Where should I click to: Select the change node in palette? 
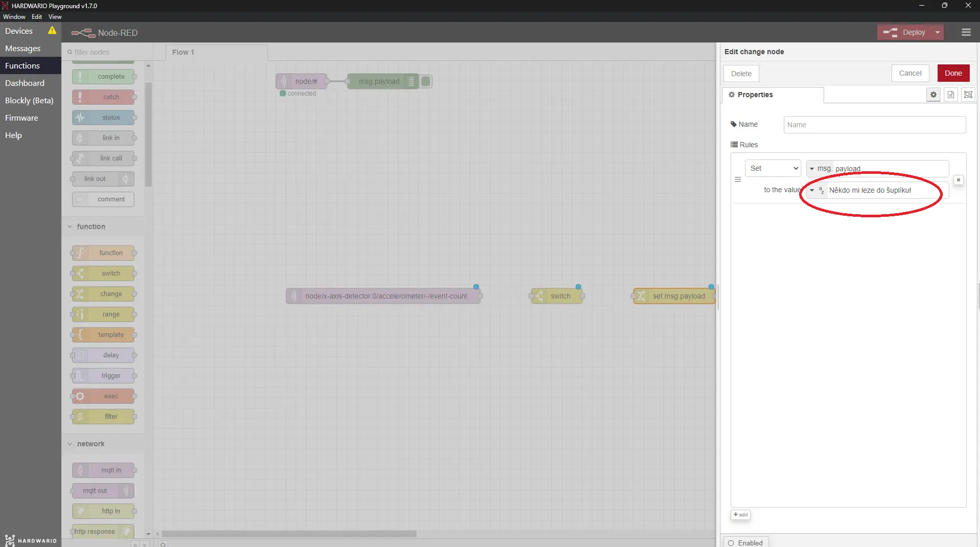tap(103, 294)
